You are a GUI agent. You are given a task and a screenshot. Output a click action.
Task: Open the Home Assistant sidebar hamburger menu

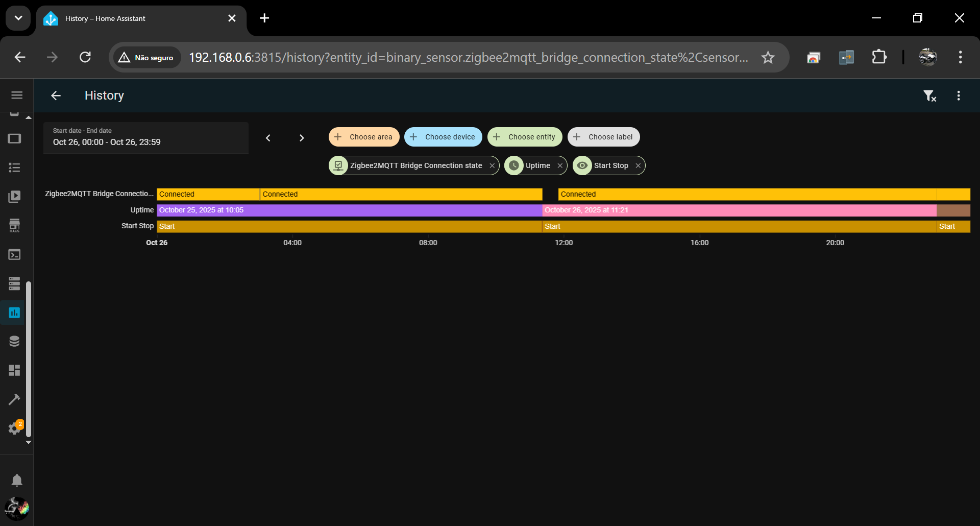tap(17, 95)
